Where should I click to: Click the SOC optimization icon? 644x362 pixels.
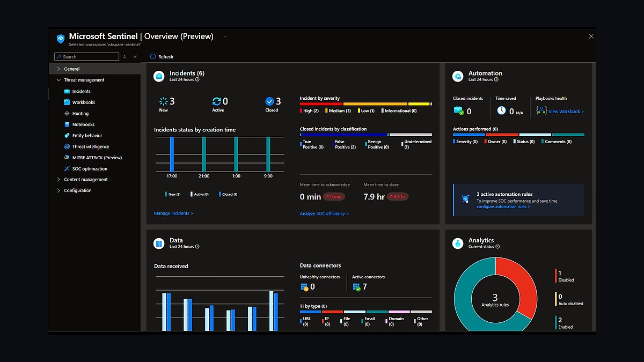click(67, 168)
